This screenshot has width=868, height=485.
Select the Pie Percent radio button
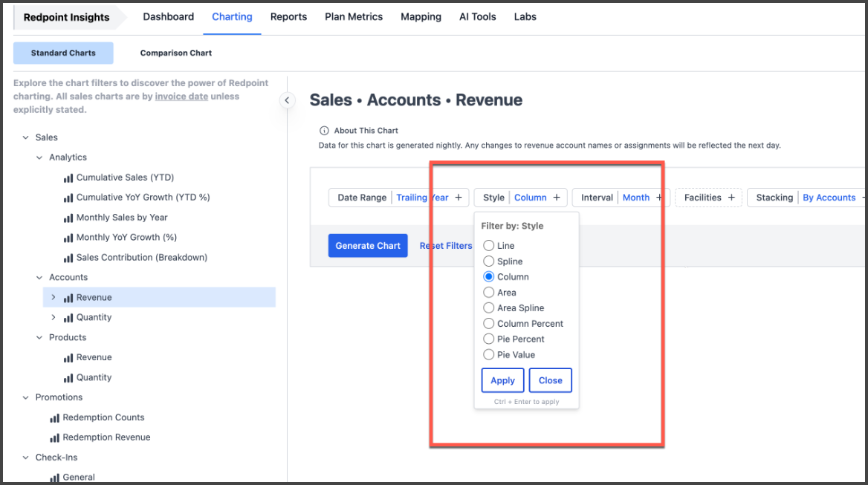pyautogui.click(x=489, y=339)
